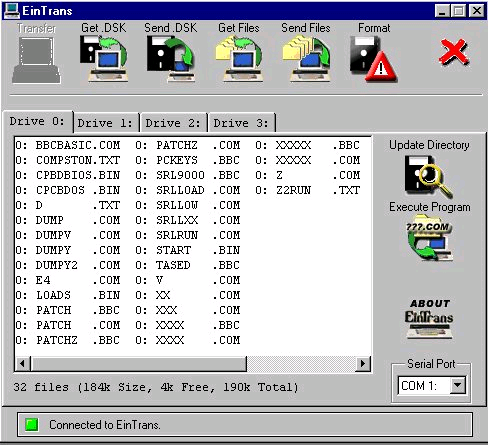488x445 pixels.
Task: Click the file list's right scroll arrow
Action: click(x=363, y=363)
